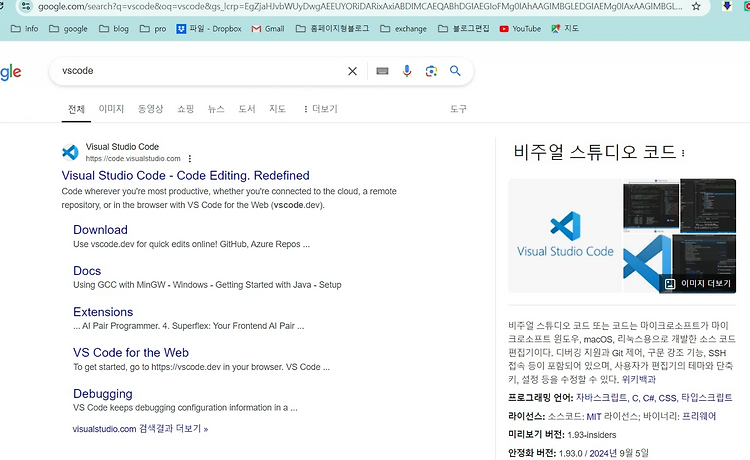The image size is (750, 460).
Task: Click the 미리보기 버전 1.93-insiders value
Action: [591, 435]
